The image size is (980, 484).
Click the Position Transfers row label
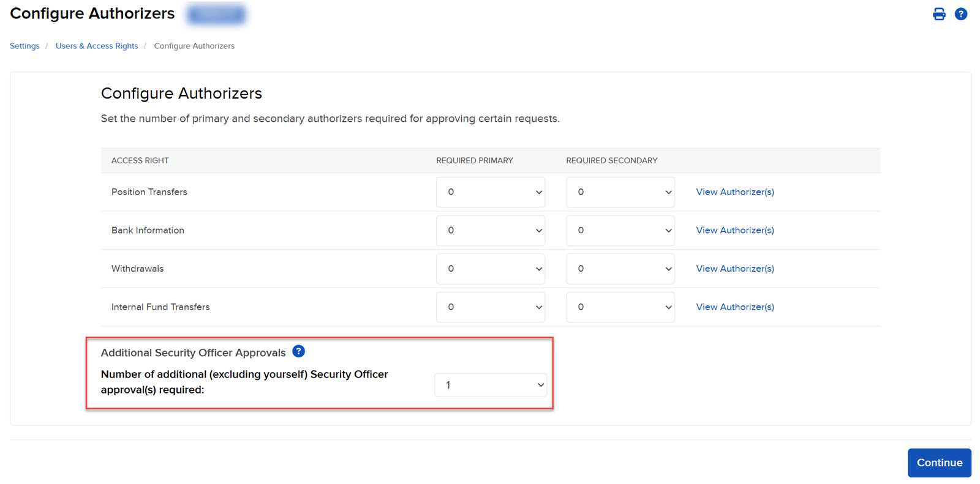coord(149,192)
